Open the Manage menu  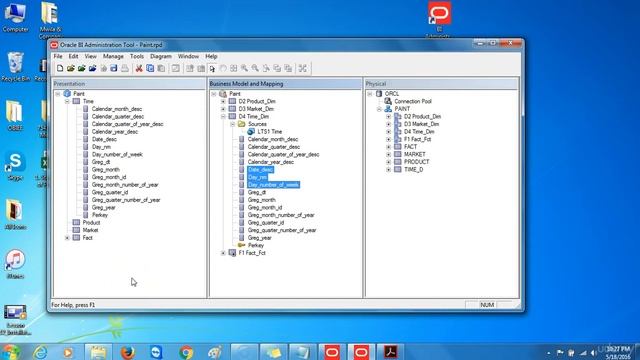[x=113, y=56]
